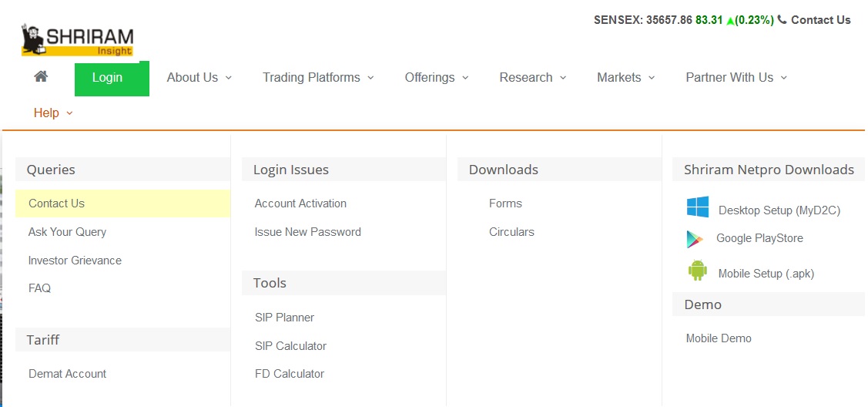Click the Android robot icon for Mobile Setup
Screen dimensions: 868x407
pyautogui.click(x=698, y=271)
